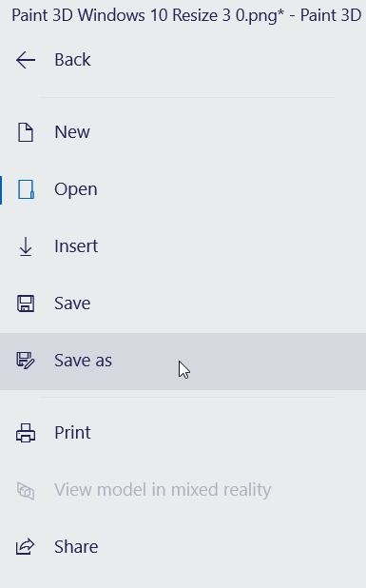Viewport: 366px width, 588px height.
Task: Click the Share arrow icon
Action: [x=25, y=547]
